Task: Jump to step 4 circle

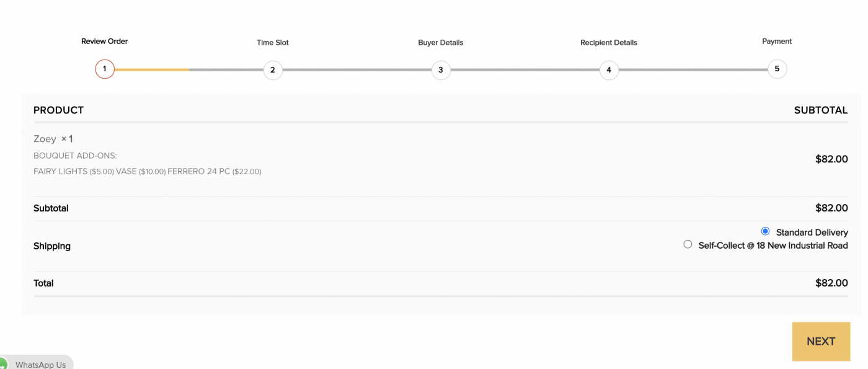Action: pyautogui.click(x=609, y=70)
